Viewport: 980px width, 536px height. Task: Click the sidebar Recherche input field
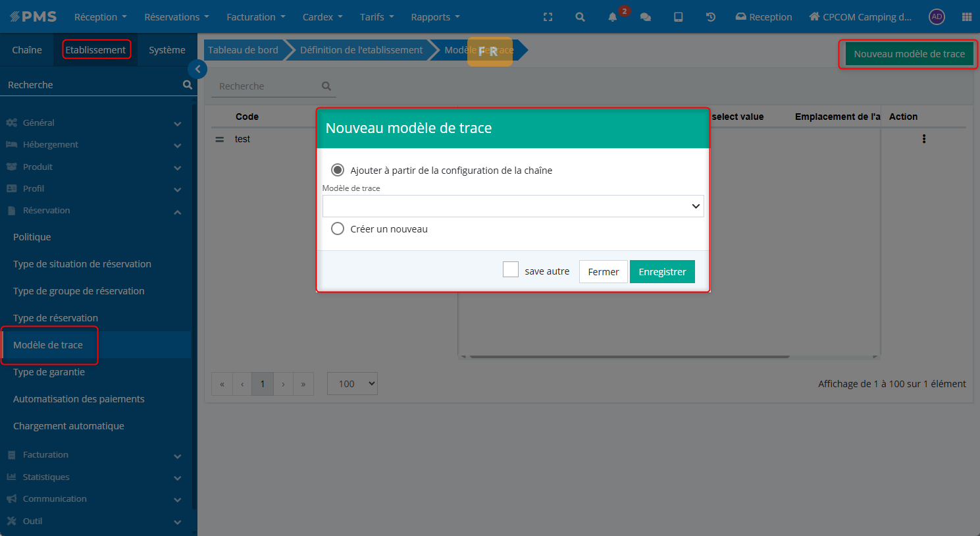point(92,85)
